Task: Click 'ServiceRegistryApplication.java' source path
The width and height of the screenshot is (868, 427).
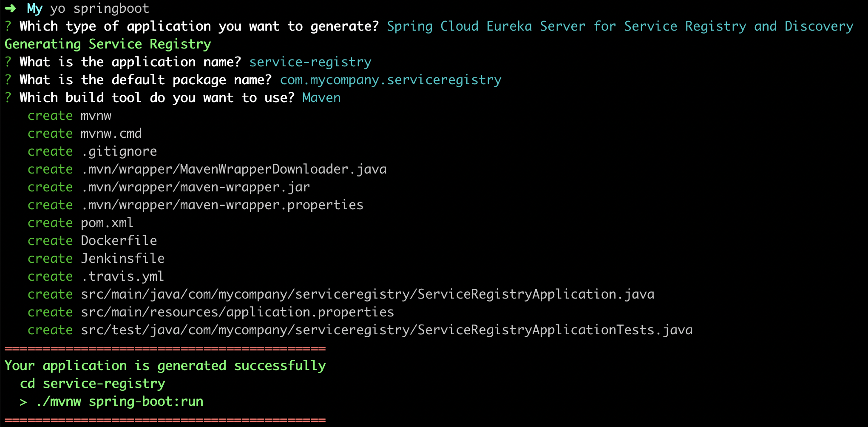Action: (x=368, y=294)
